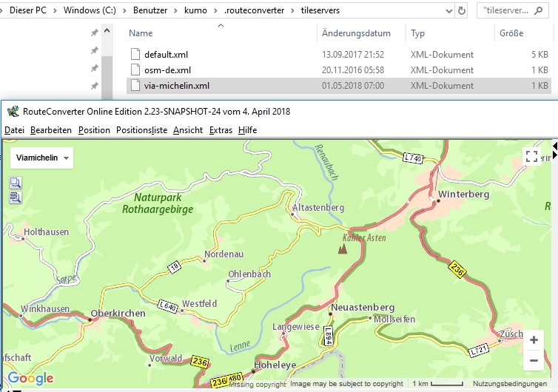
Task: Click the map zoom in plus button
Action: (x=533, y=340)
